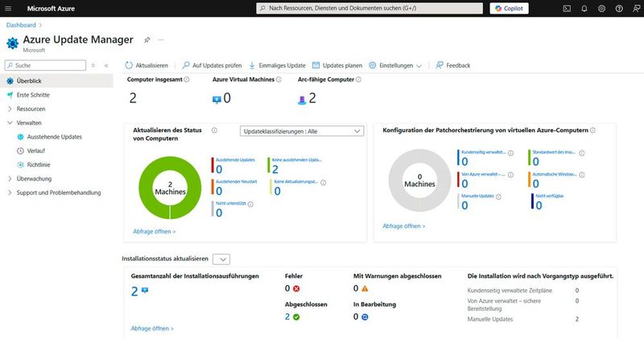Select Überblick in the left menu
Screen dimensions: 644x339
56,81
